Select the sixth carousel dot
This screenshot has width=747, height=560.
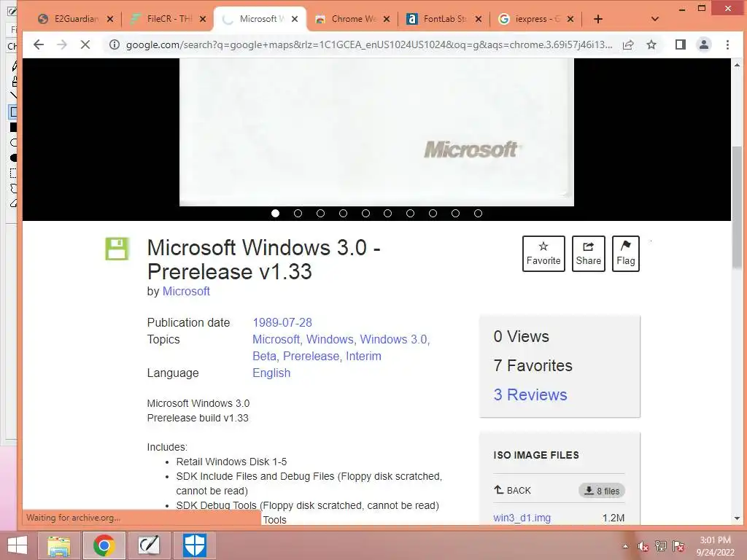point(388,214)
